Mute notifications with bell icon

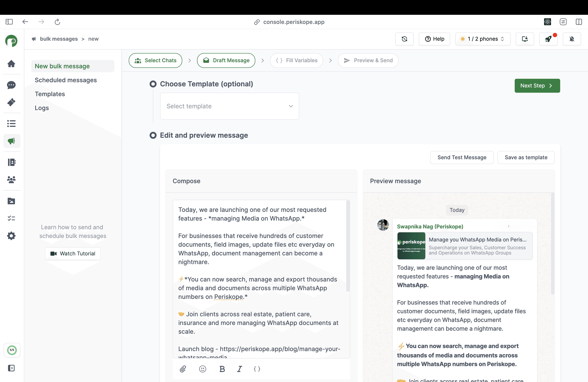(x=572, y=39)
